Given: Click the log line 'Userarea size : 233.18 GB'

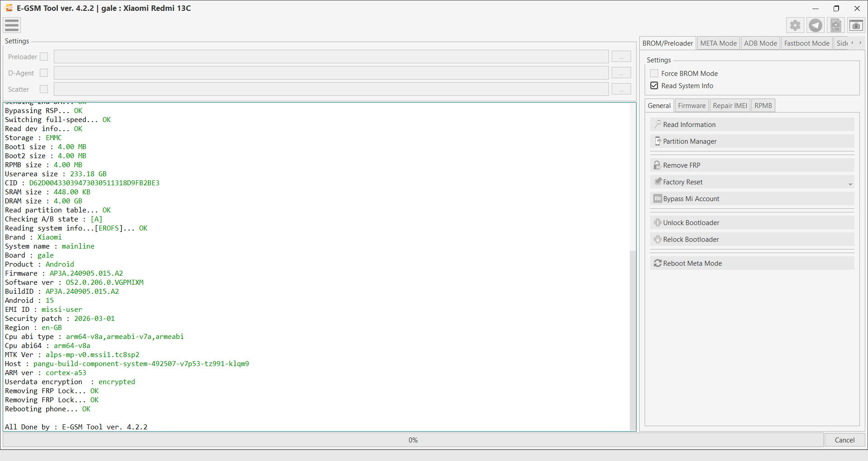Looking at the screenshot, I should point(56,174).
